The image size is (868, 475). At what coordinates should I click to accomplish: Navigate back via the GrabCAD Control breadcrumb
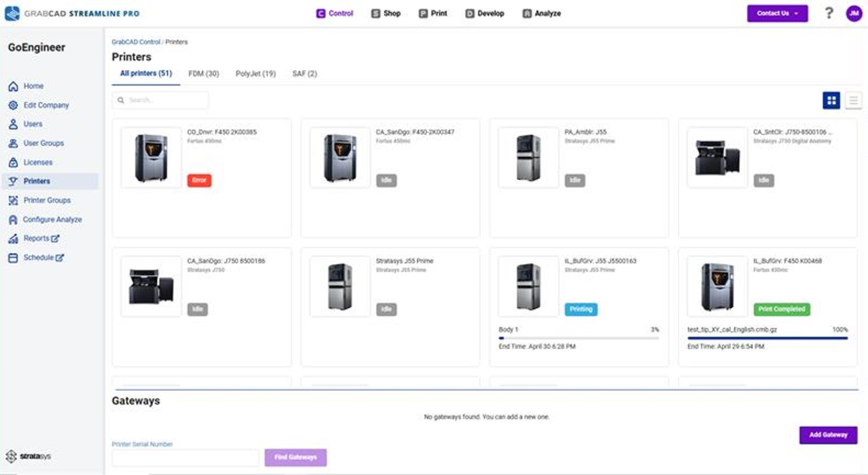point(136,42)
